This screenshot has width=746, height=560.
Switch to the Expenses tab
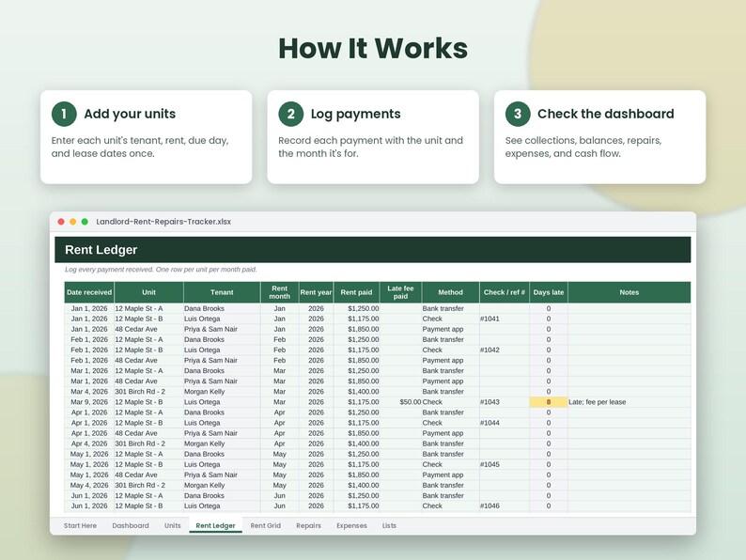pos(351,525)
